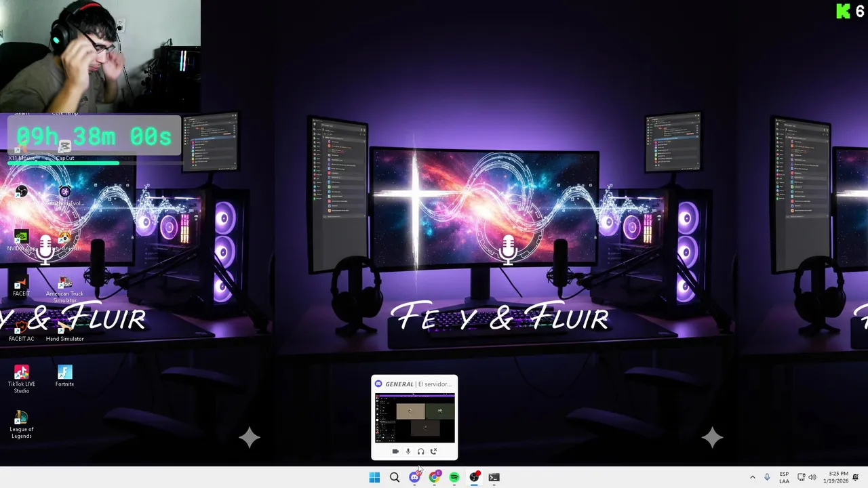The image size is (868, 488).
Task: Open the volume tray icon
Action: click(x=812, y=477)
